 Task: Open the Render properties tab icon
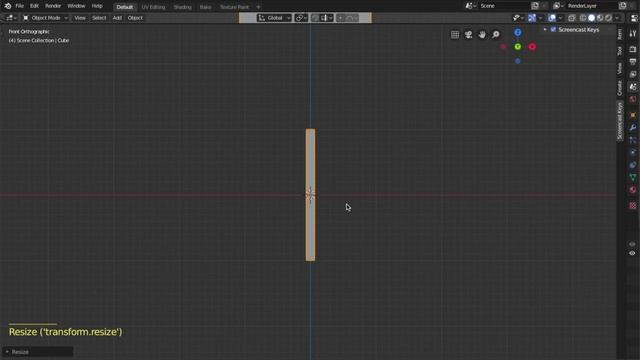[633, 49]
